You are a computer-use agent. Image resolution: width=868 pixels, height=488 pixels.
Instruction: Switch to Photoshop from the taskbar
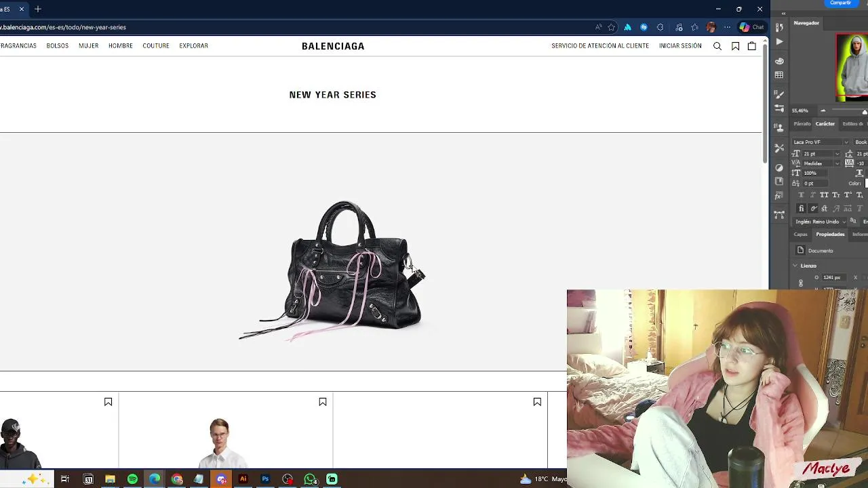pos(265,479)
